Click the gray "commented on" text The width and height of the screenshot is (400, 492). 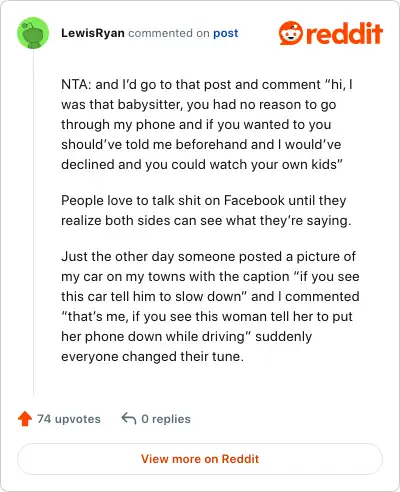169,33
